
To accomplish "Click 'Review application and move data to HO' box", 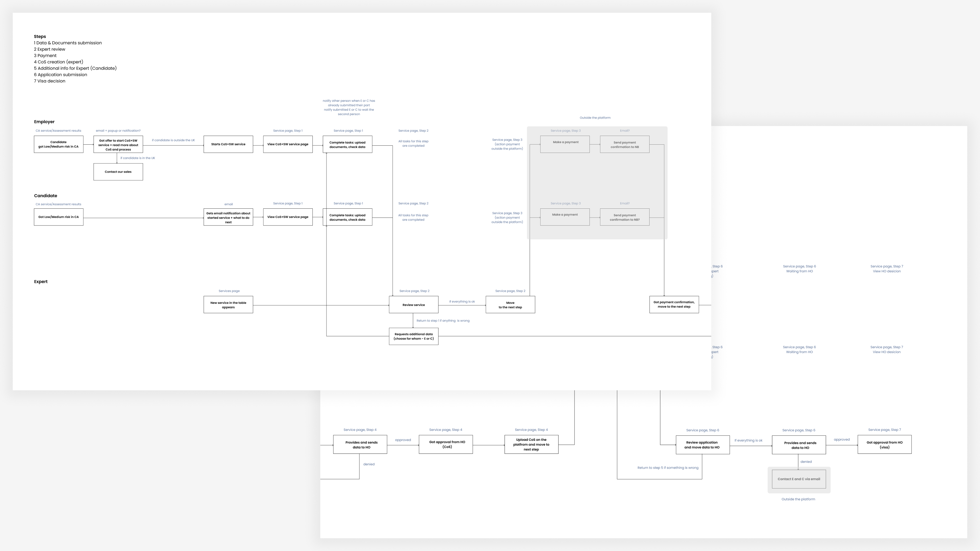I will [702, 445].
